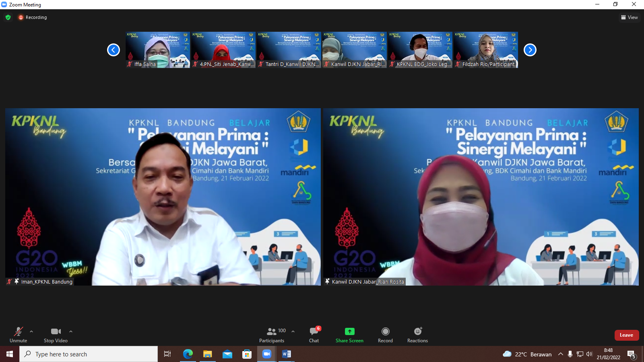Start sharing with Share Screen
Image resolution: width=644 pixels, height=362 pixels.
[x=349, y=335]
